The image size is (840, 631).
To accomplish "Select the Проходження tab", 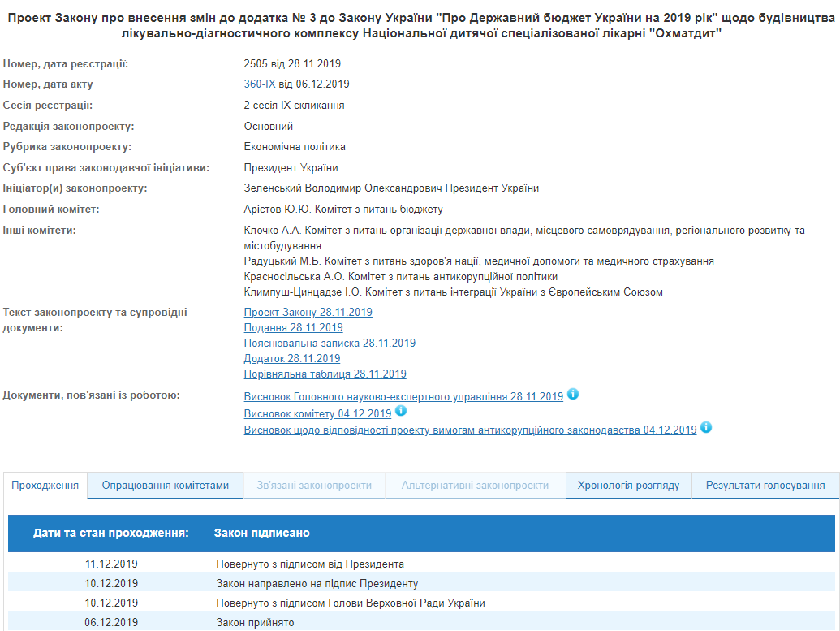I will (x=45, y=486).
